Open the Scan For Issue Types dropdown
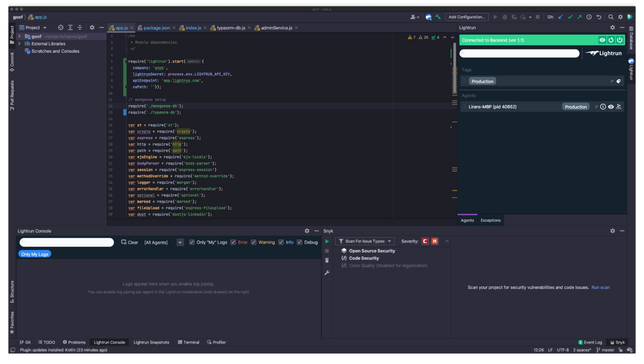 tap(364, 241)
